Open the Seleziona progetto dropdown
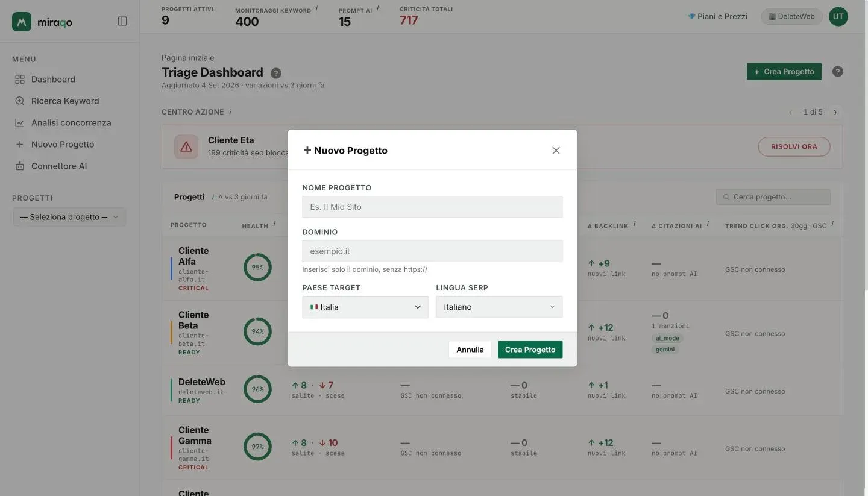This screenshot has width=868, height=496. pyautogui.click(x=69, y=217)
